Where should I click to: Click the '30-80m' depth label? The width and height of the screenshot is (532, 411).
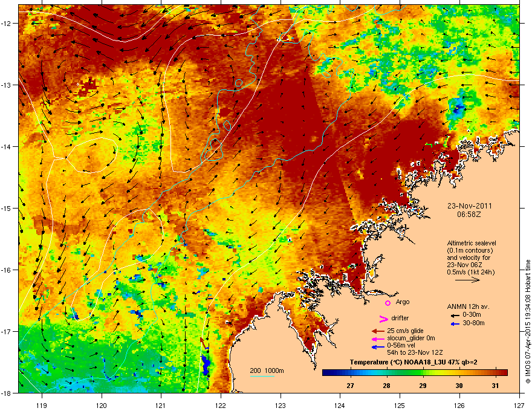tap(473, 323)
